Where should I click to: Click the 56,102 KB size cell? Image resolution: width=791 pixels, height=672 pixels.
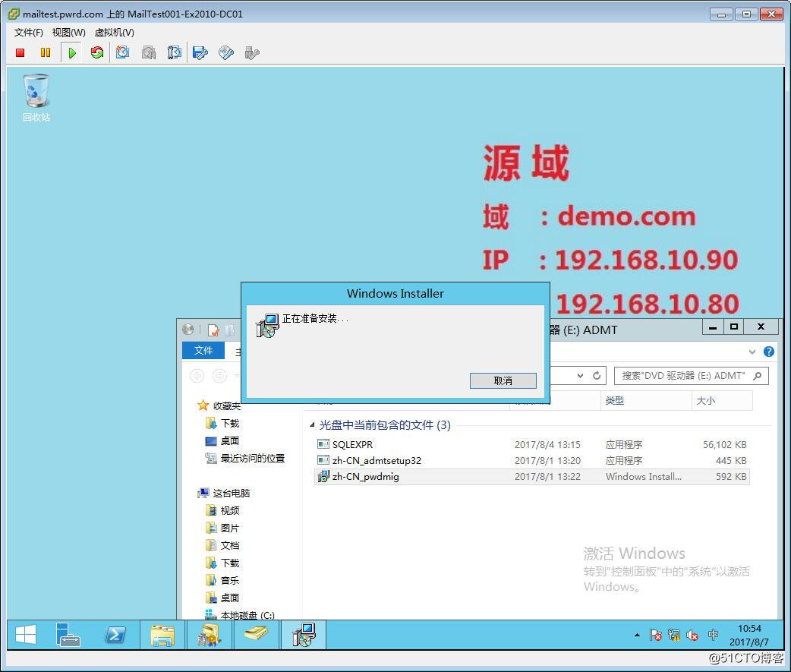(724, 444)
